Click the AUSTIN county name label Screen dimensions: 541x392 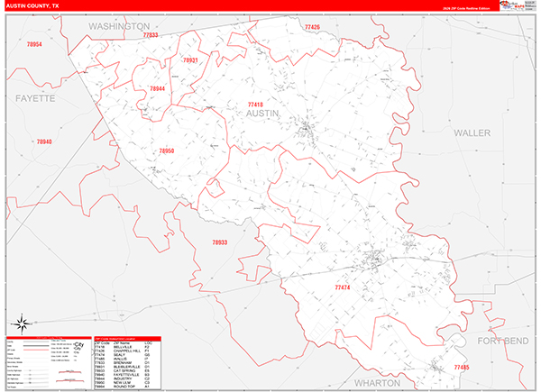tap(262, 114)
